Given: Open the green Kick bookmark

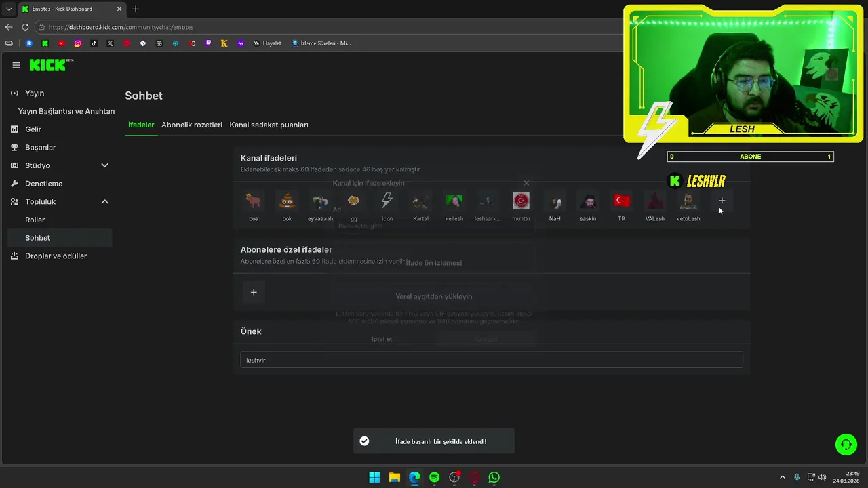Looking at the screenshot, I should coord(45,43).
